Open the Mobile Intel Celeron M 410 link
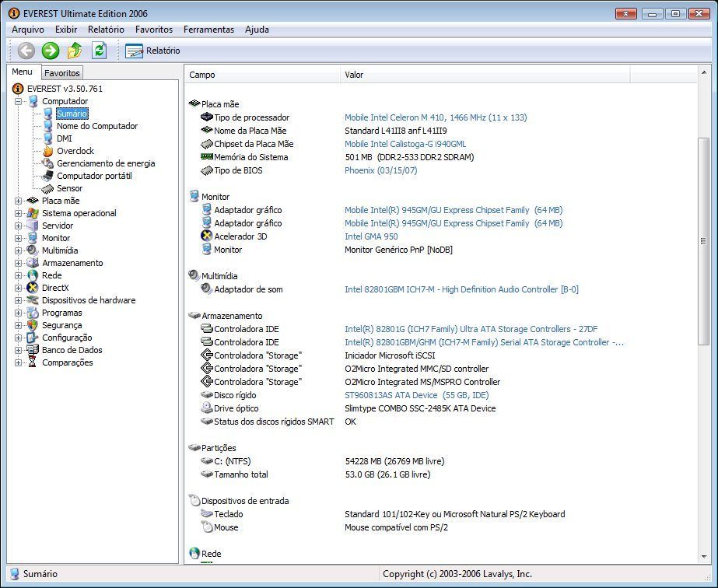The height and width of the screenshot is (588, 718). (436, 117)
